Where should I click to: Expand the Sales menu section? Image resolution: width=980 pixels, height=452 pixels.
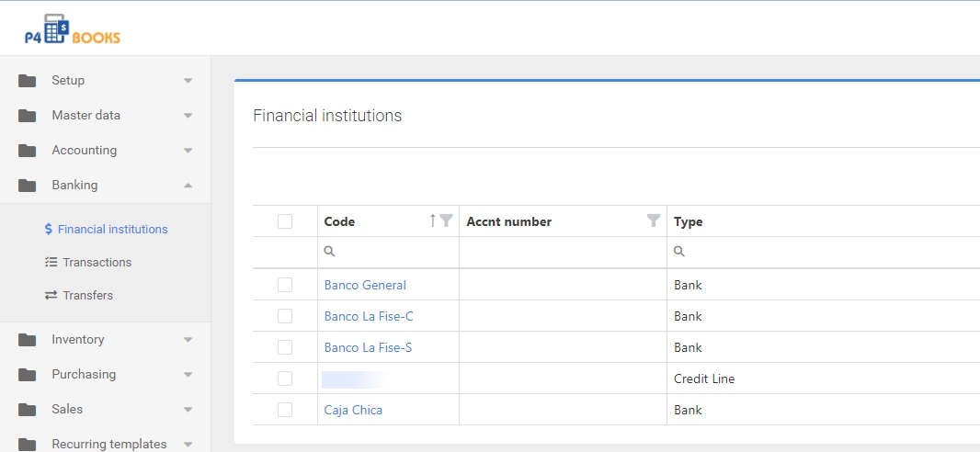(188, 410)
